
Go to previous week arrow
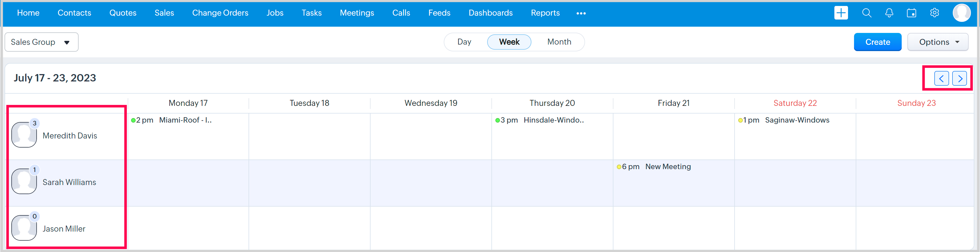point(941,79)
